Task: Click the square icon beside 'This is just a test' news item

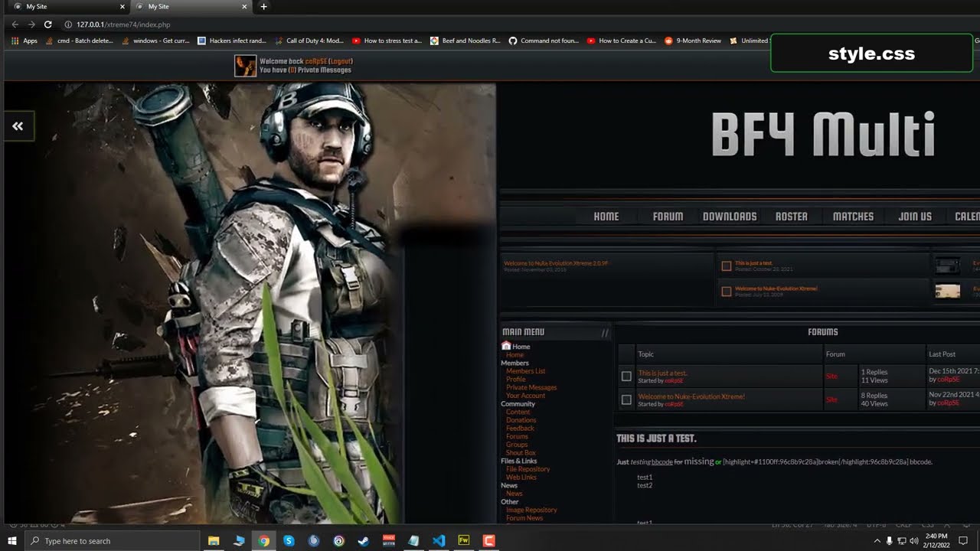Action: (x=727, y=266)
